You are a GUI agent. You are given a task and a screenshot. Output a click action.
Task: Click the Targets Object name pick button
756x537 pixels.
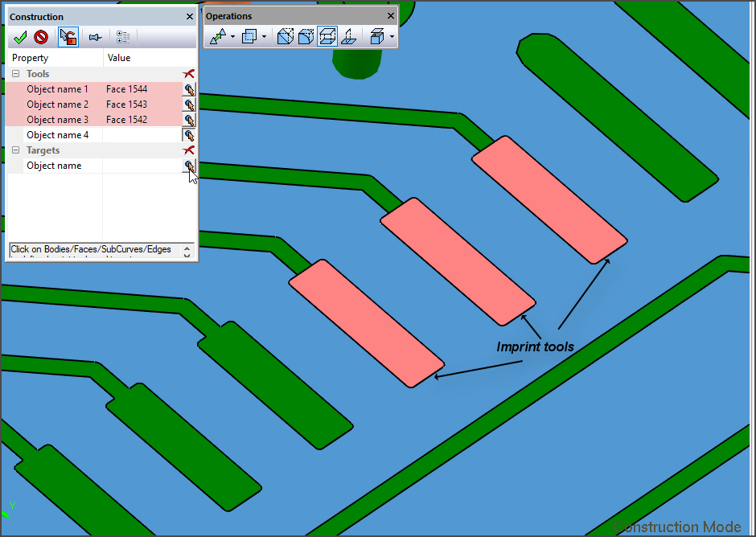(189, 166)
